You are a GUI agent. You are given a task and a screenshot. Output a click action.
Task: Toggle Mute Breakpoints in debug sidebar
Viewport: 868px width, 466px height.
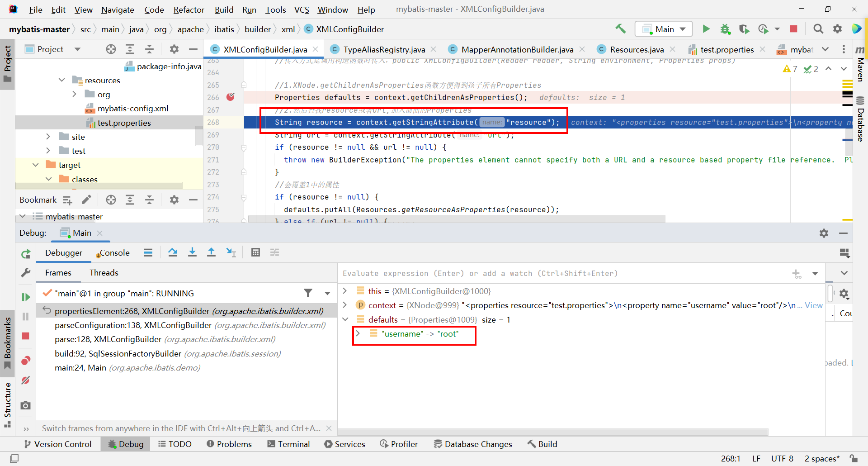26,380
